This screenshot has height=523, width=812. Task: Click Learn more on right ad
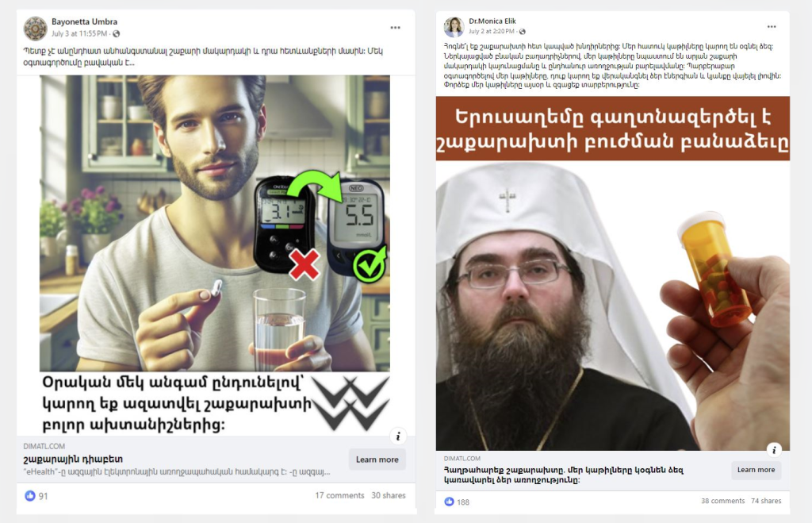[756, 470]
